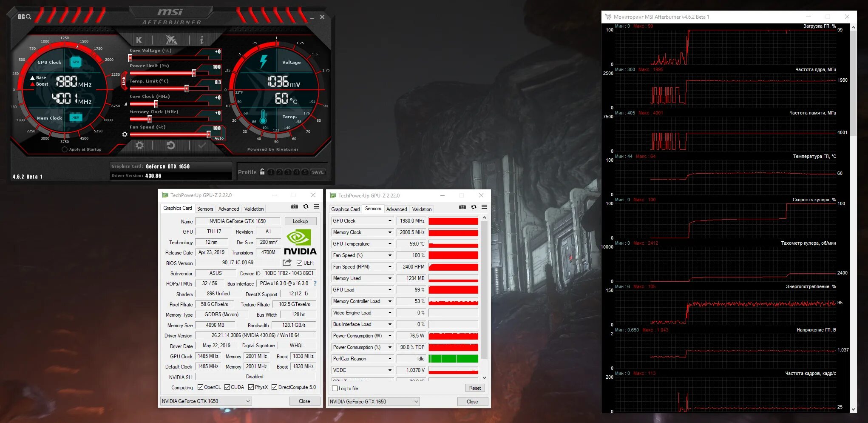Open the core clock curve editor bars icon
This screenshot has width=868, height=423.
[x=125, y=104]
